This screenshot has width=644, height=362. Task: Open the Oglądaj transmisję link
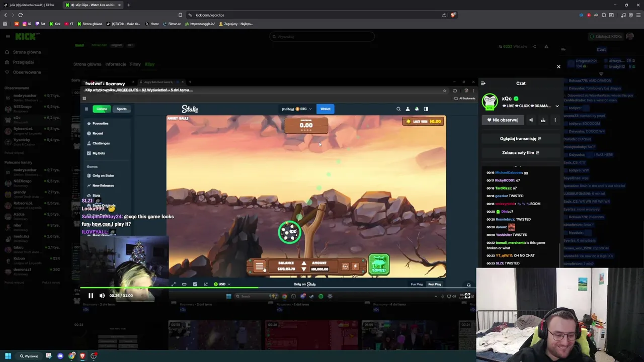tap(520, 139)
